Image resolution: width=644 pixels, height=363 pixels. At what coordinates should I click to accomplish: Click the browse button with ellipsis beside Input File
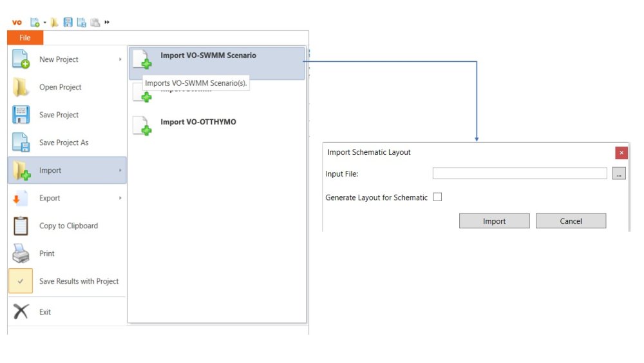[618, 173]
